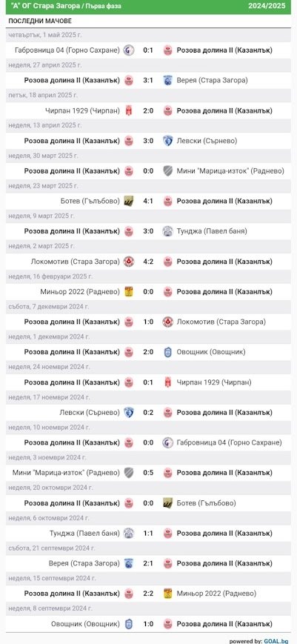Click Верея crest in 27 април match
This screenshot has width=297, height=644.
click(167, 81)
